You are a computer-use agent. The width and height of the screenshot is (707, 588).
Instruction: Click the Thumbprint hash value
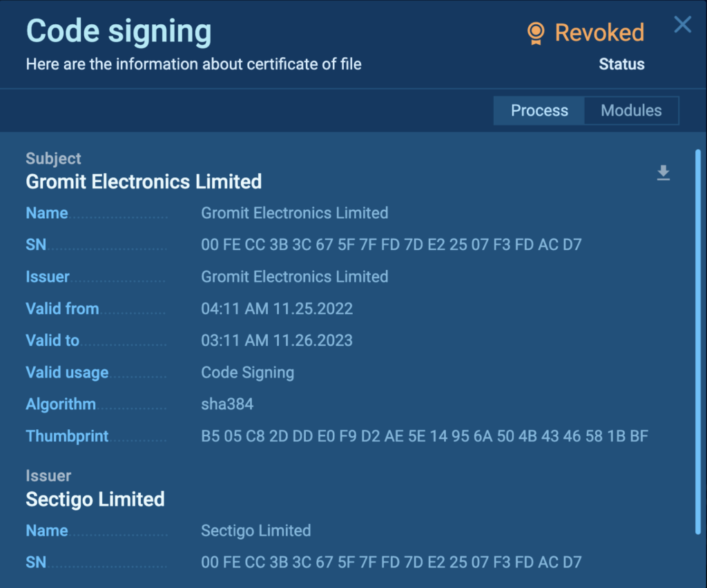[424, 435]
